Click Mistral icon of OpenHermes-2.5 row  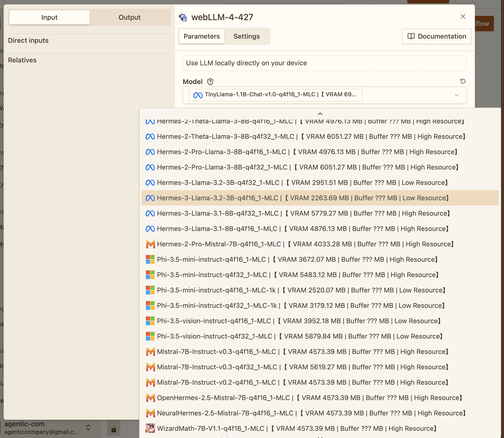(x=150, y=398)
